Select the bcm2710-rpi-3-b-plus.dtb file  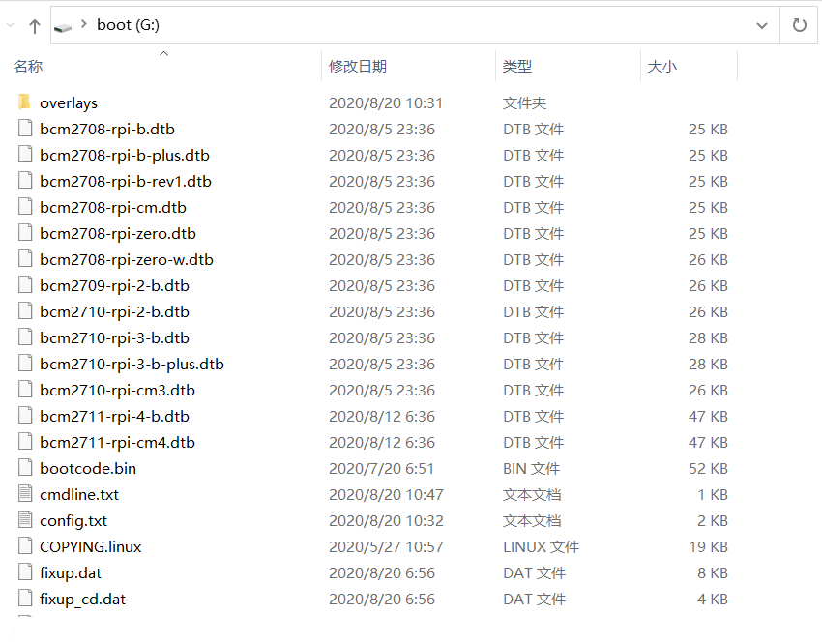(x=132, y=364)
